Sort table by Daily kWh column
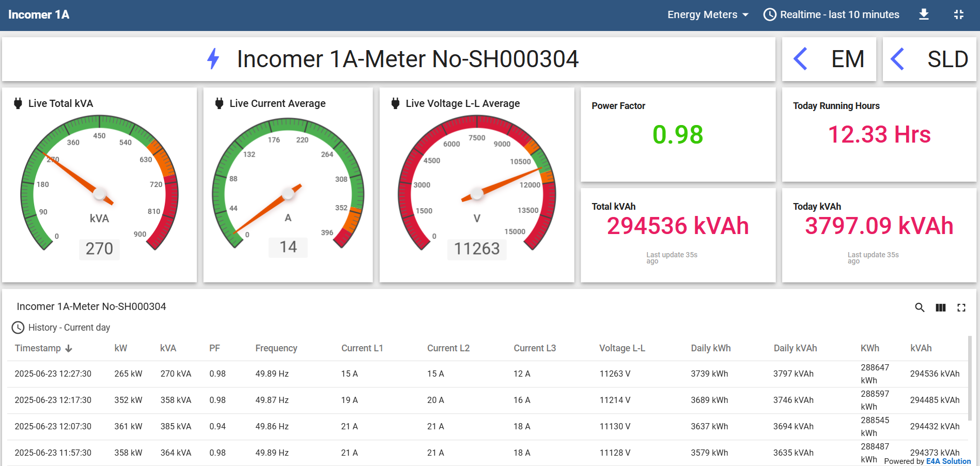The image size is (980, 466). [710, 348]
